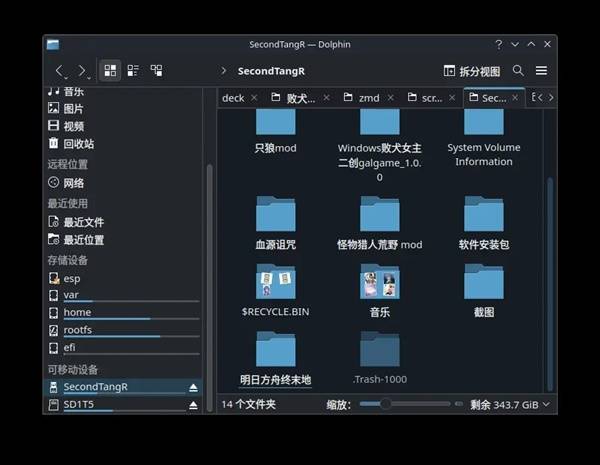Open the search magnifier icon
The height and width of the screenshot is (465, 600).
[518, 71]
